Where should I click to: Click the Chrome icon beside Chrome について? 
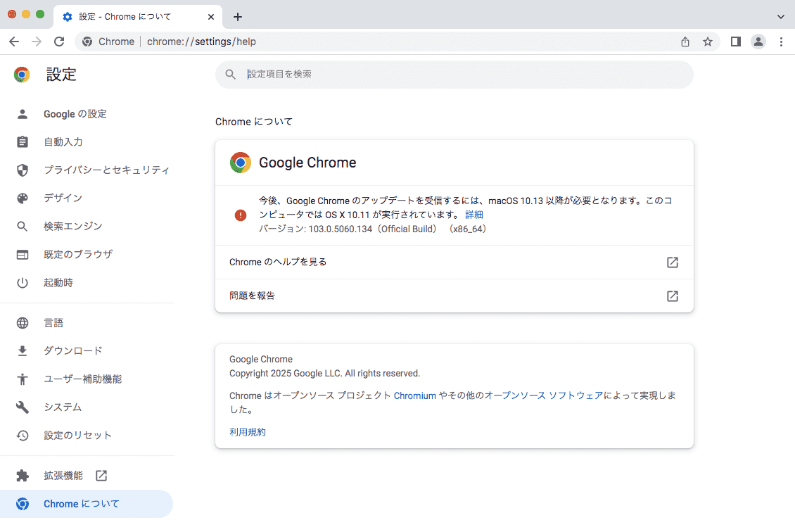(23, 504)
